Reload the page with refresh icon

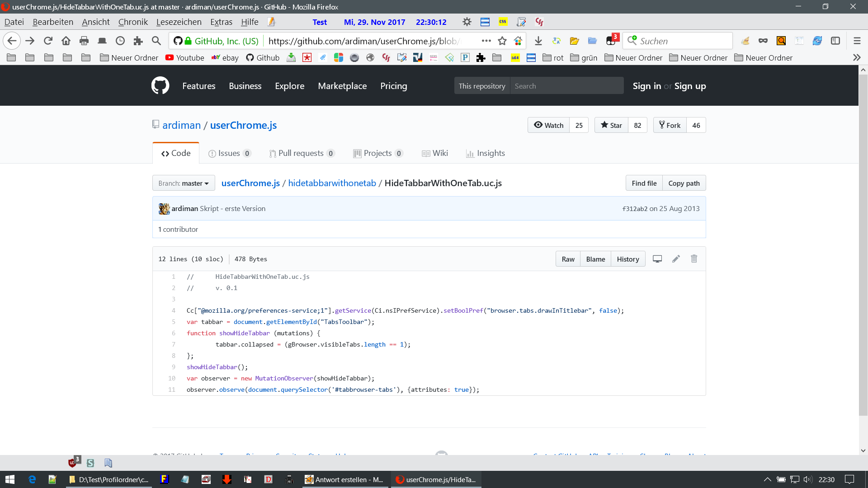click(x=48, y=41)
